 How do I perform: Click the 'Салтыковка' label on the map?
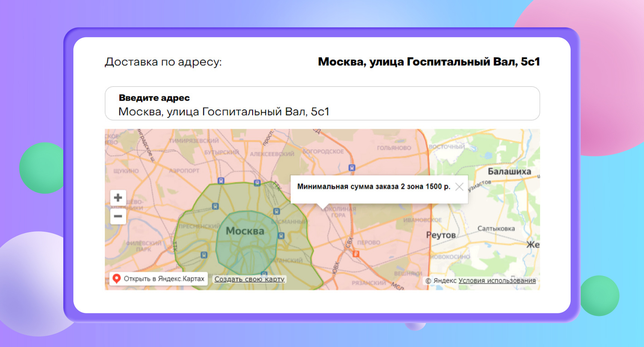[496, 228]
